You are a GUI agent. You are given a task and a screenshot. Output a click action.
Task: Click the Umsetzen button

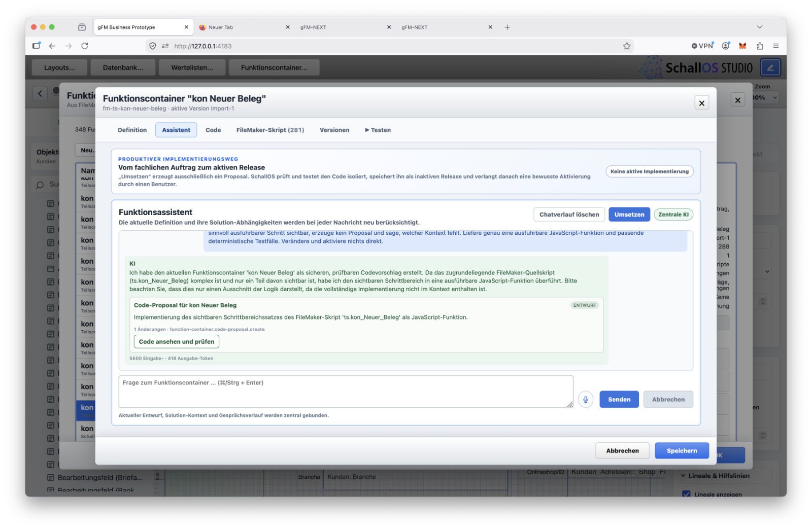(x=629, y=215)
